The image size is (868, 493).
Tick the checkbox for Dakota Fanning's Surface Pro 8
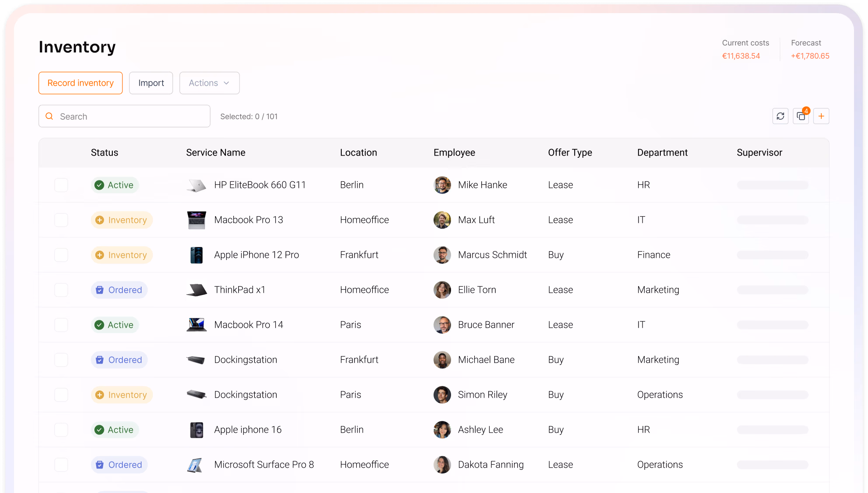[61, 465]
